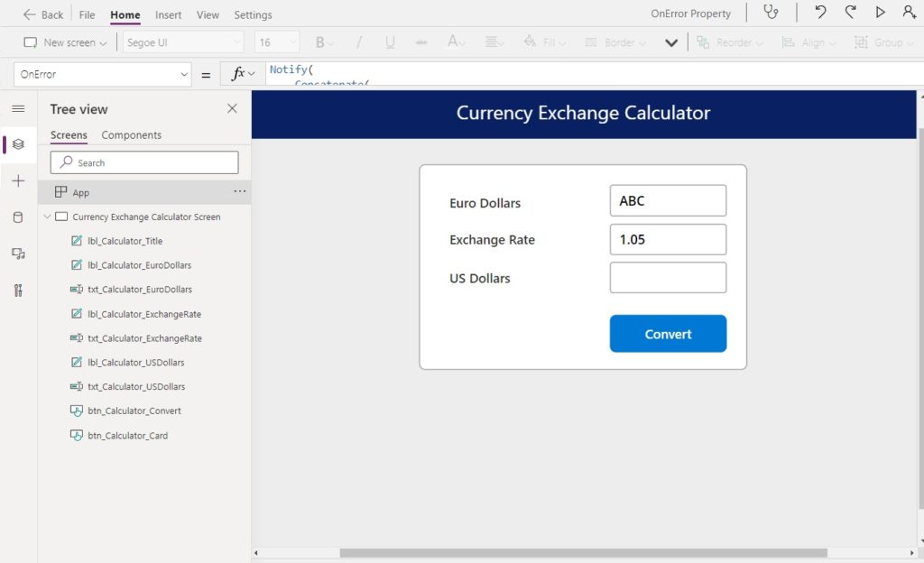This screenshot has width=924, height=563.
Task: Click the App checker stethoscope icon
Action: [771, 13]
